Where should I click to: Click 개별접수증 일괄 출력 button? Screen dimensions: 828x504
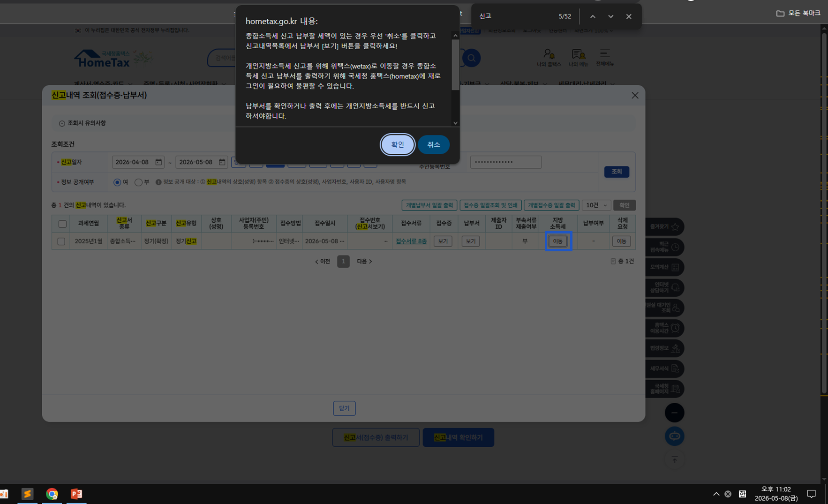pyautogui.click(x=551, y=205)
